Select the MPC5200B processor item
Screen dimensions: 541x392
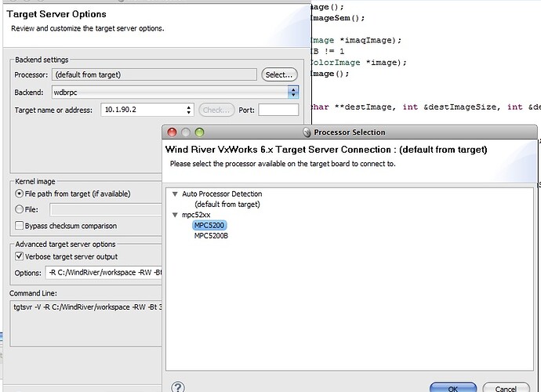[211, 236]
